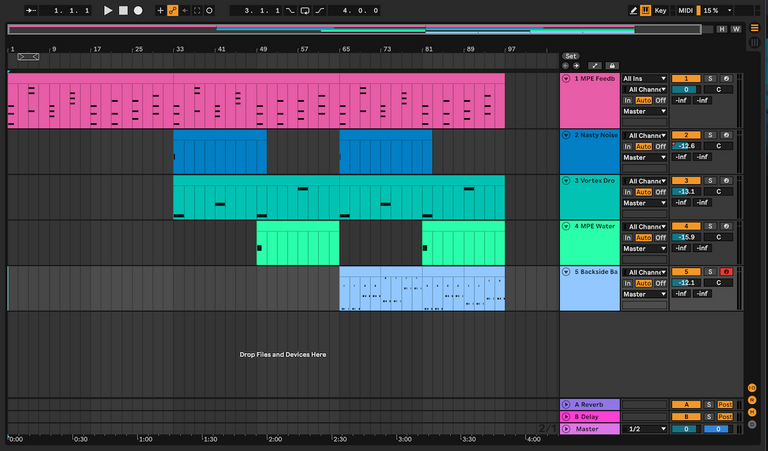The height and width of the screenshot is (451, 768).
Task: Toggle A Reverb Post button
Action: (725, 404)
